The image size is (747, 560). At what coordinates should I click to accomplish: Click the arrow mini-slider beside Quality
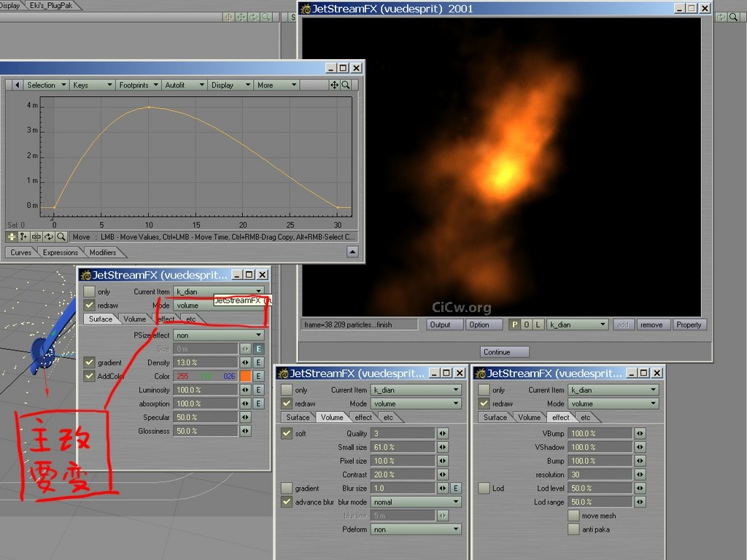click(x=443, y=433)
